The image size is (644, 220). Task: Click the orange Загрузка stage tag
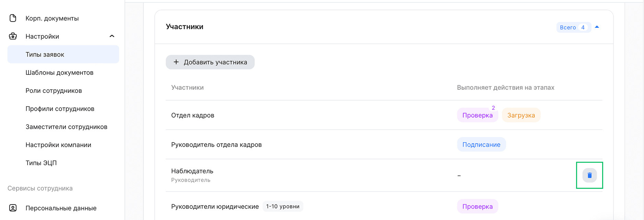pyautogui.click(x=521, y=115)
